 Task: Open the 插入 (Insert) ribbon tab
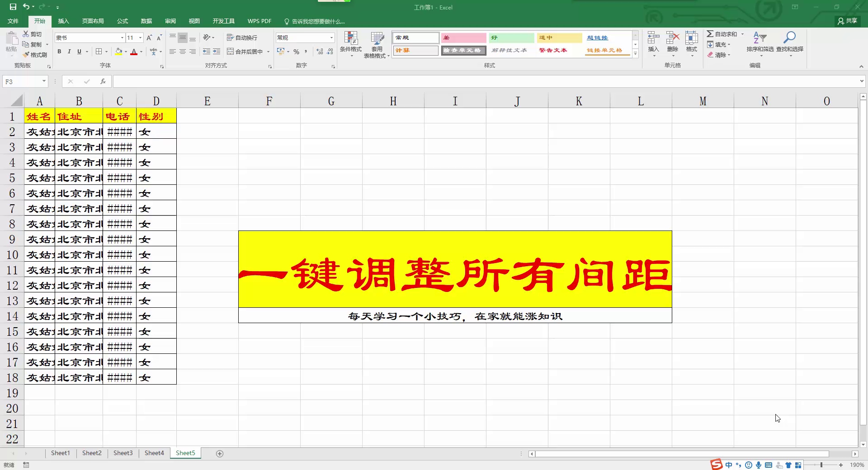click(63, 21)
